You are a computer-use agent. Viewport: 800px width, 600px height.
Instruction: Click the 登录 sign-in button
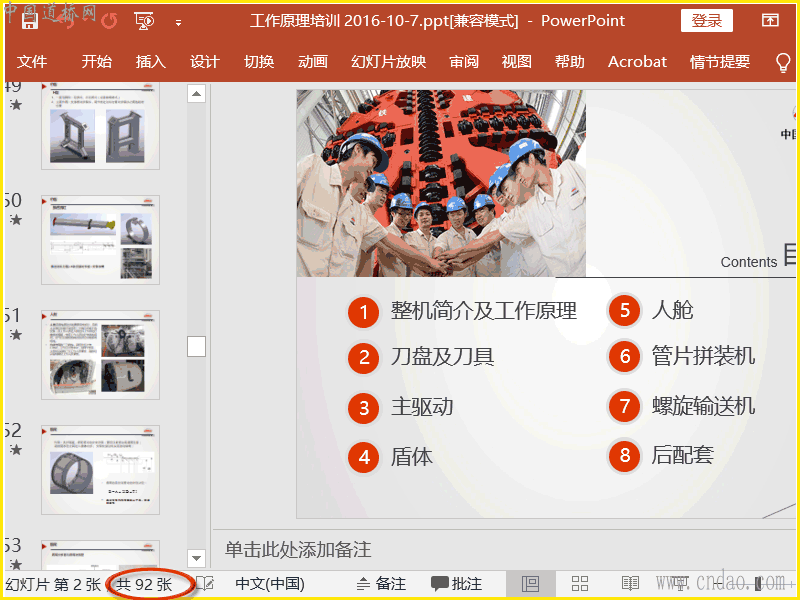tap(707, 21)
